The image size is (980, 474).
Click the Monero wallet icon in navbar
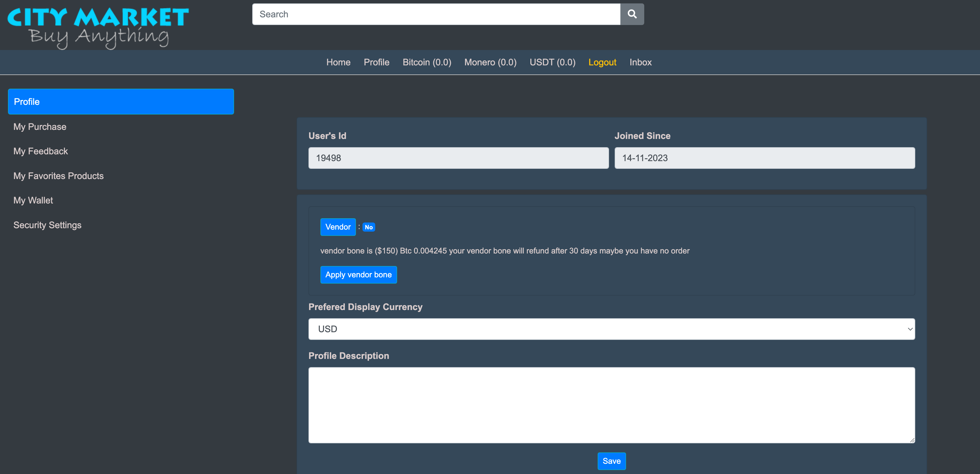[x=491, y=62]
